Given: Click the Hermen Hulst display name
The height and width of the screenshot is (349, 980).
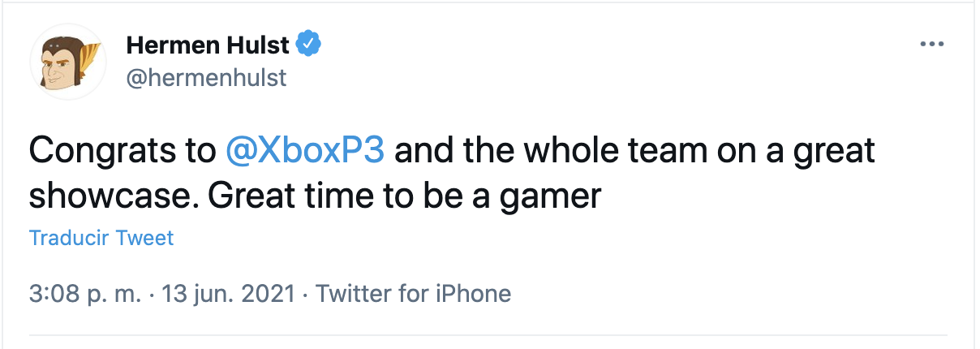Looking at the screenshot, I should coord(206,46).
